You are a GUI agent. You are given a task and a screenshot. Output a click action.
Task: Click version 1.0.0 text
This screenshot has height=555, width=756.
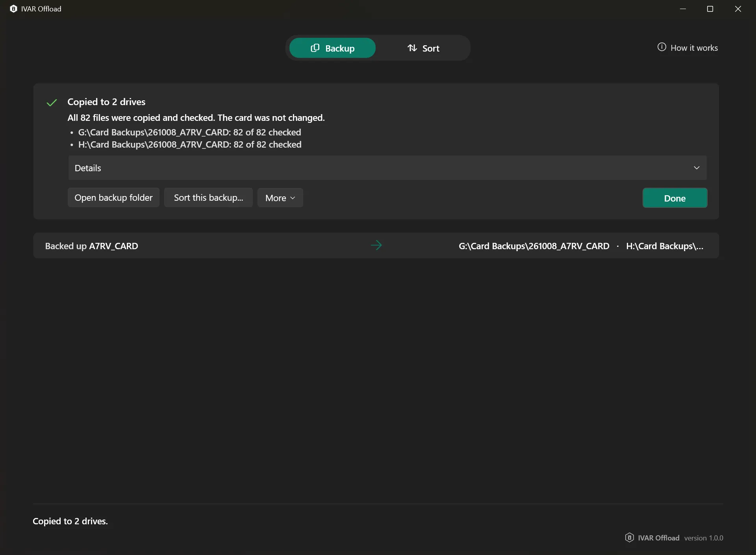point(704,538)
